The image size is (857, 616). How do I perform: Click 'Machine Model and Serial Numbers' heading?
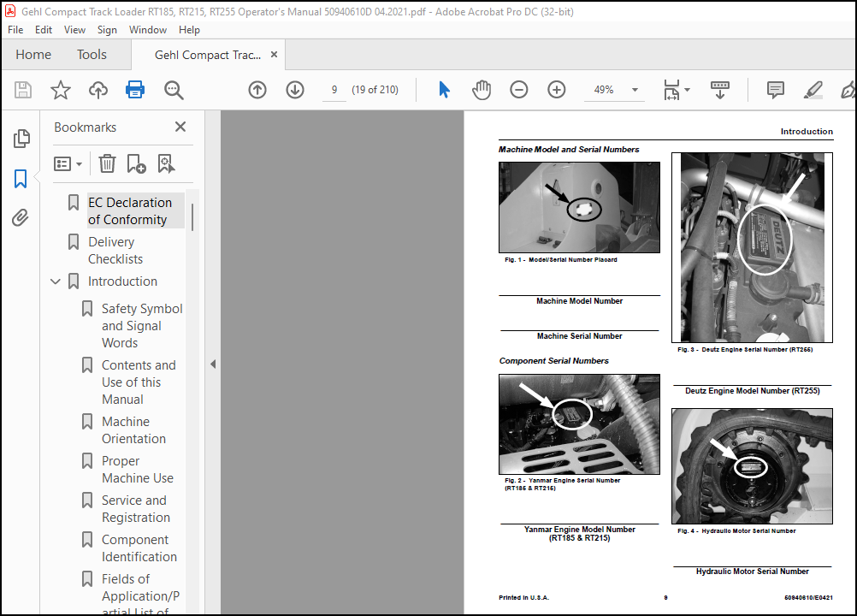click(x=569, y=149)
